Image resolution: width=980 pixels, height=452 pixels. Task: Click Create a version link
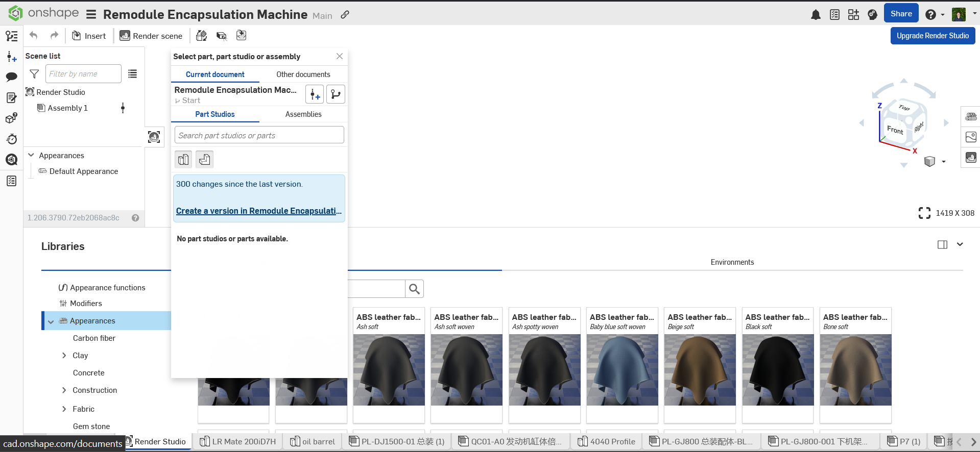(259, 211)
